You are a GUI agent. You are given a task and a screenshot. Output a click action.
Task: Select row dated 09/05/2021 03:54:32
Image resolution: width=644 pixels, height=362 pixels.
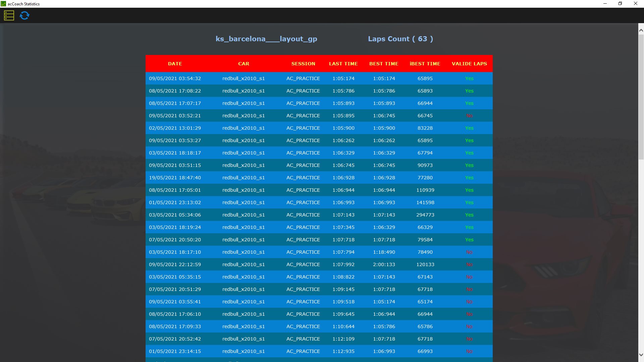pos(319,78)
